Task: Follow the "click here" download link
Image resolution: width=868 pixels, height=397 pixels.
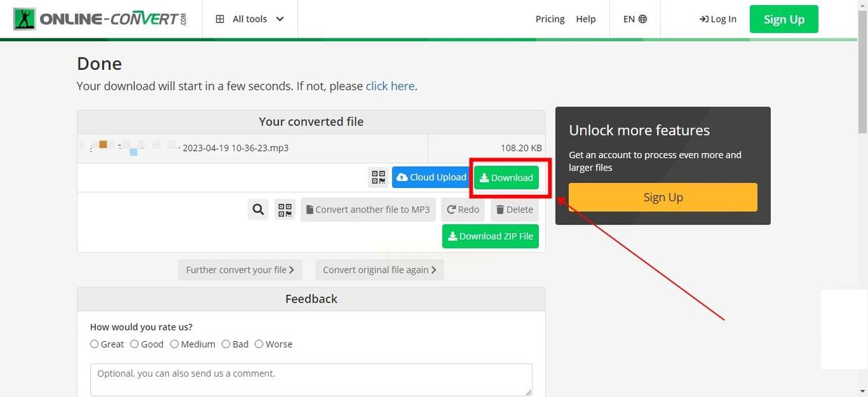Action: tap(390, 86)
